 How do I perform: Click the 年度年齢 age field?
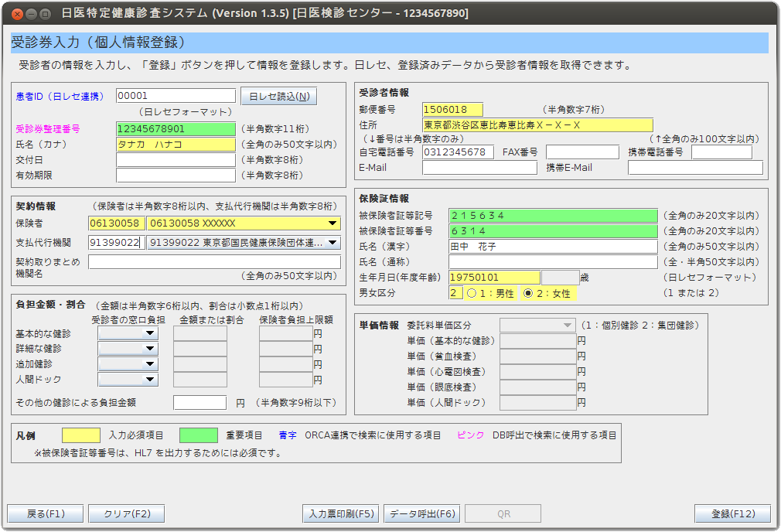(x=561, y=278)
